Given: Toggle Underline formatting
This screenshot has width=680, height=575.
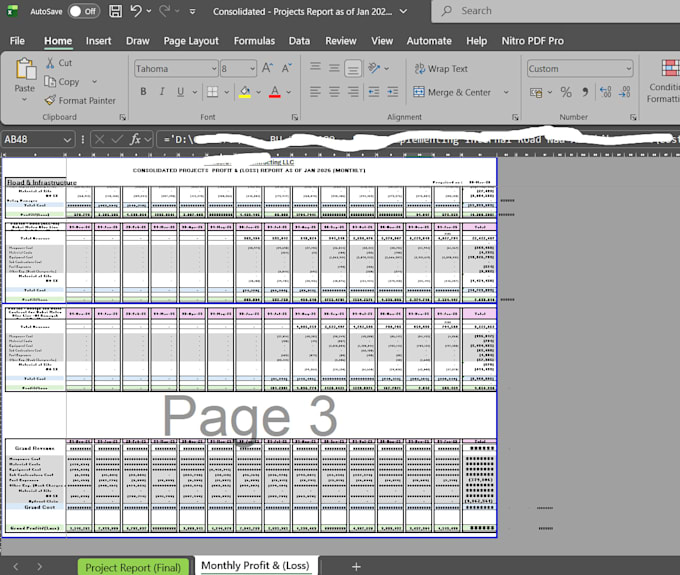Looking at the screenshot, I should pos(180,91).
